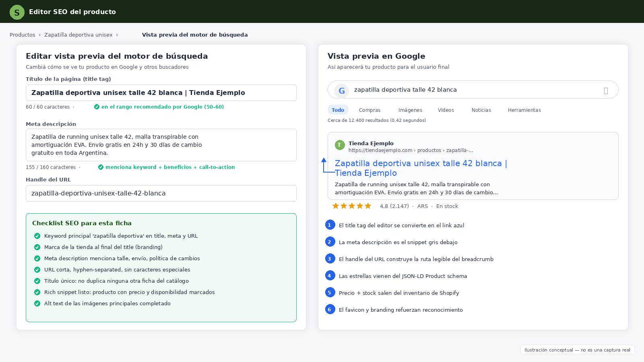Click the 4,8 (2.147) rating text

(x=394, y=206)
